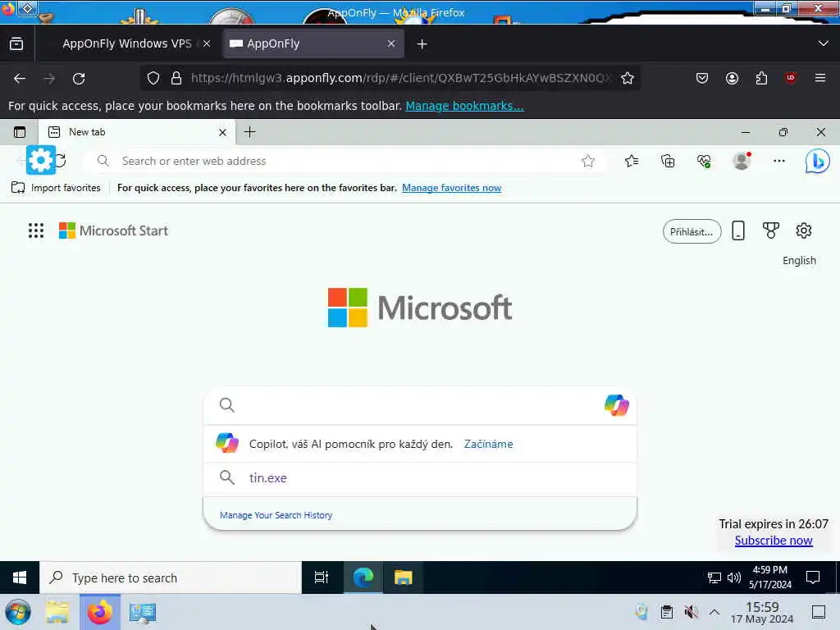The image size is (840, 630).
Task: Select tin.exe search suggestion
Action: [420, 478]
